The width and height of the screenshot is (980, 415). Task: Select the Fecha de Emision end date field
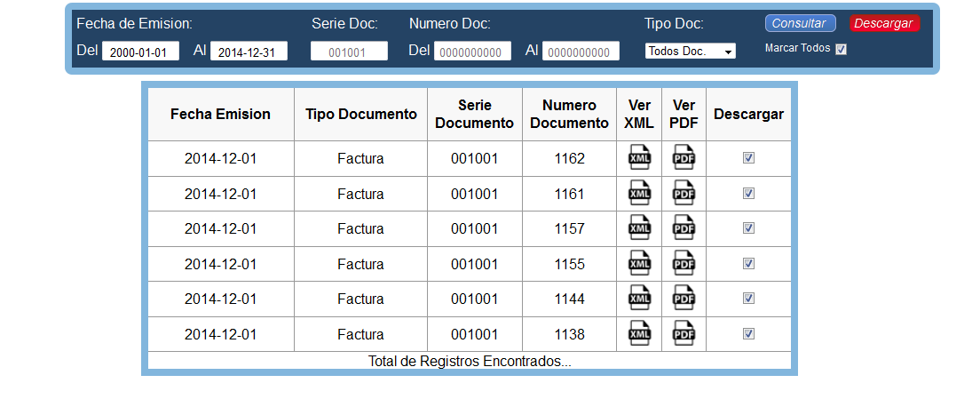pos(249,52)
